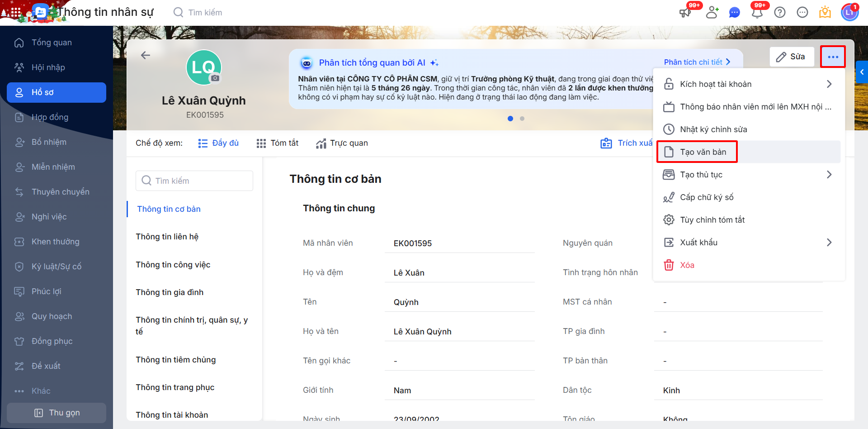Select Thông báo nhân viên mới menu item
The height and width of the screenshot is (429, 868).
point(749,107)
